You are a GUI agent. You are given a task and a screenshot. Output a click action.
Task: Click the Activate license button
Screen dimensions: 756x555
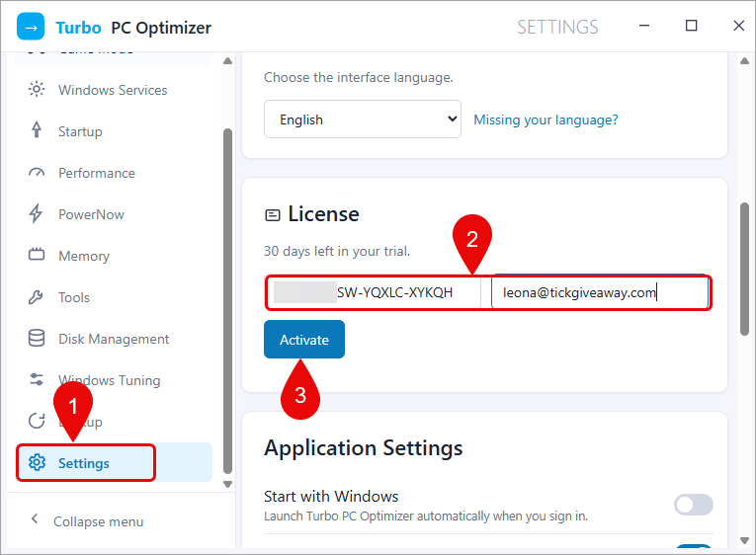[304, 340]
